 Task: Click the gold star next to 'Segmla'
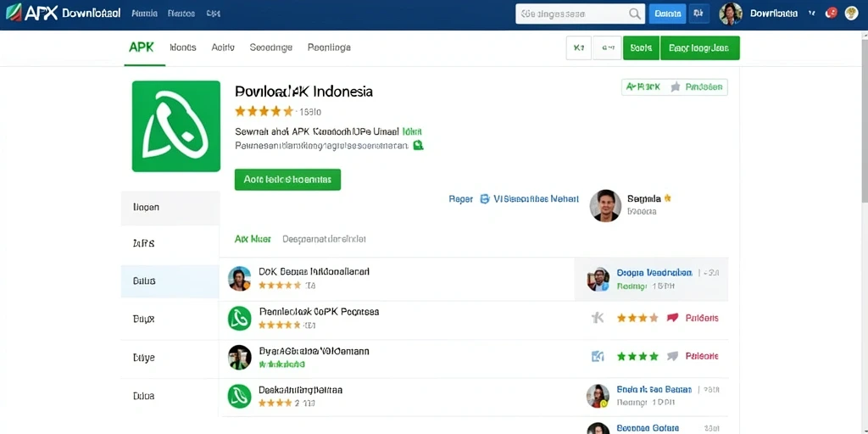(667, 198)
